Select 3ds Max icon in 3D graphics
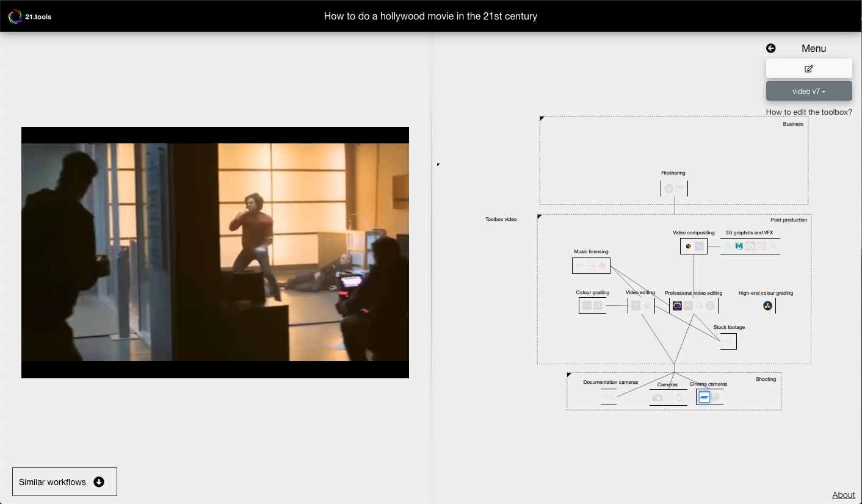 (x=728, y=247)
